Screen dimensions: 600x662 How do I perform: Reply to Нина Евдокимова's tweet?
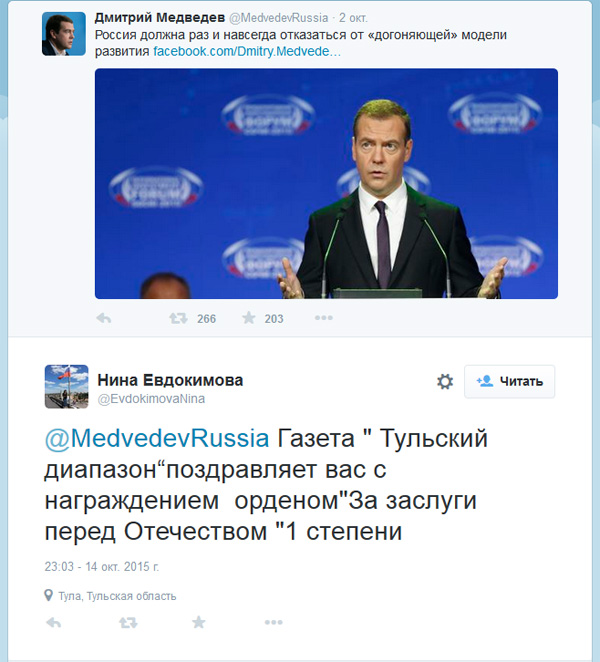(x=54, y=622)
